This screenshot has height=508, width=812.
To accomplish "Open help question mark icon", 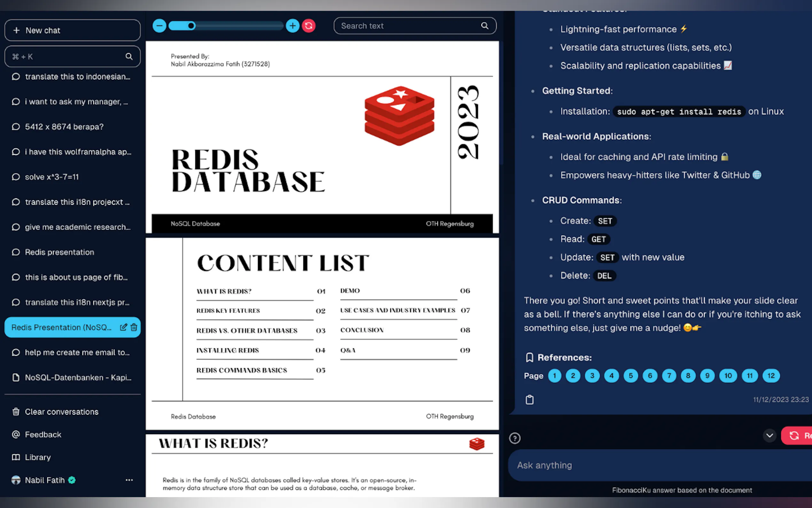I will pos(515,438).
